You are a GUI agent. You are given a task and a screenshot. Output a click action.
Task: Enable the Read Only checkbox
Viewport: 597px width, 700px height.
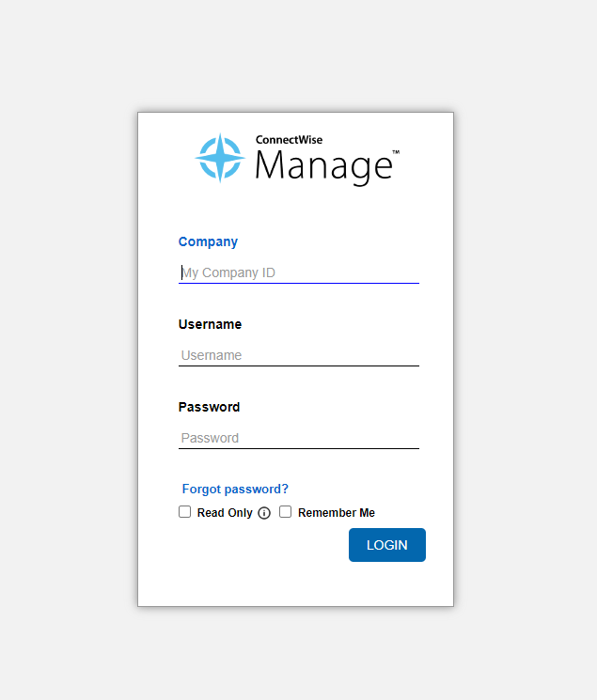(x=185, y=512)
